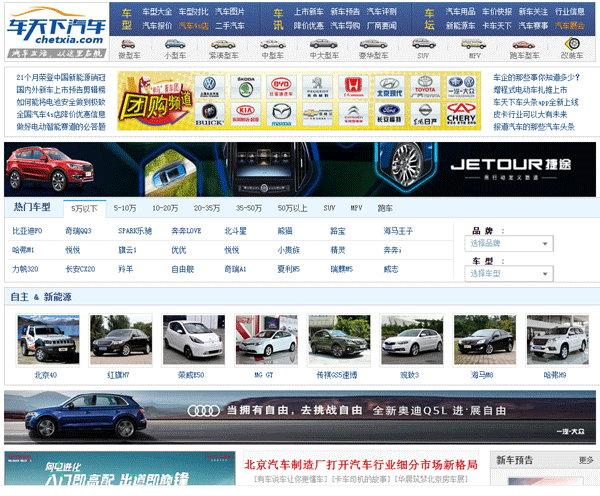
Task: Select the 跑车 tab in 热门车型
Action: pos(385,208)
